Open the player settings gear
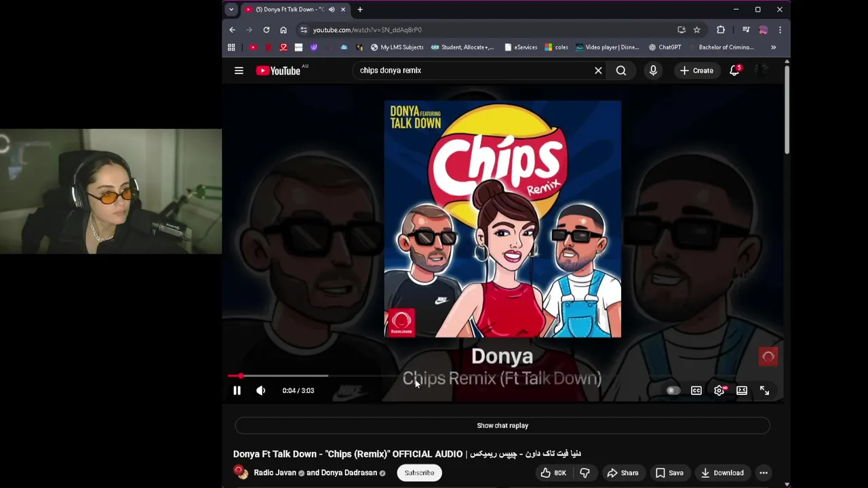 click(719, 390)
